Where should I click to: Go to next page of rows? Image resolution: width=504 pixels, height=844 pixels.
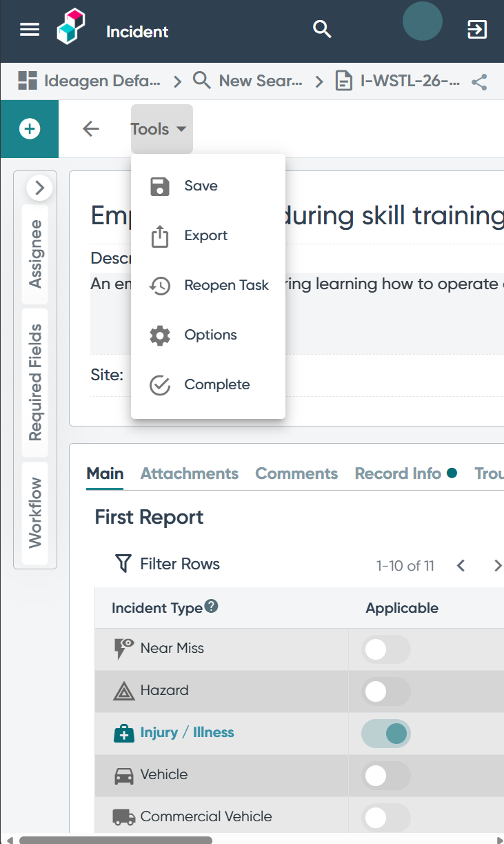[x=498, y=566]
